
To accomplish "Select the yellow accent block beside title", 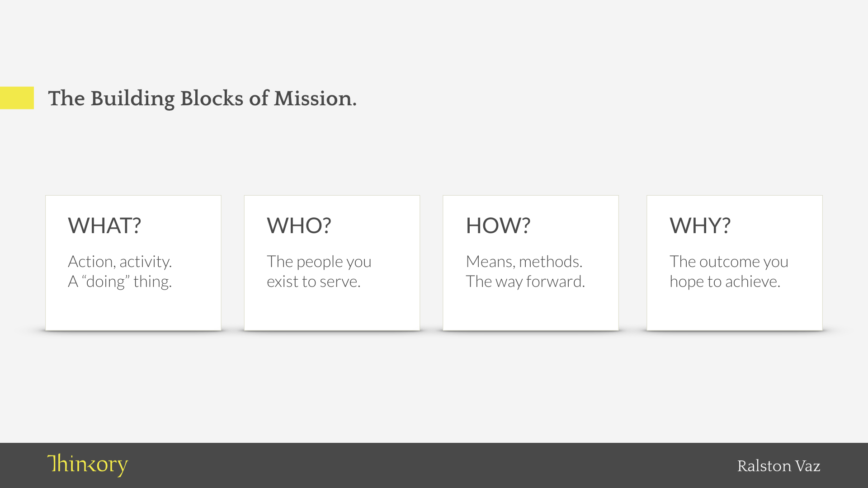I will click(x=17, y=98).
